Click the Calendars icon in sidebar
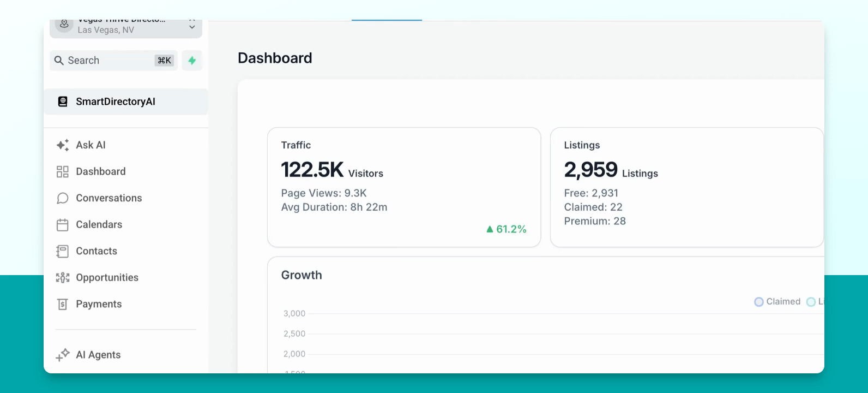This screenshot has width=868, height=393. (63, 225)
